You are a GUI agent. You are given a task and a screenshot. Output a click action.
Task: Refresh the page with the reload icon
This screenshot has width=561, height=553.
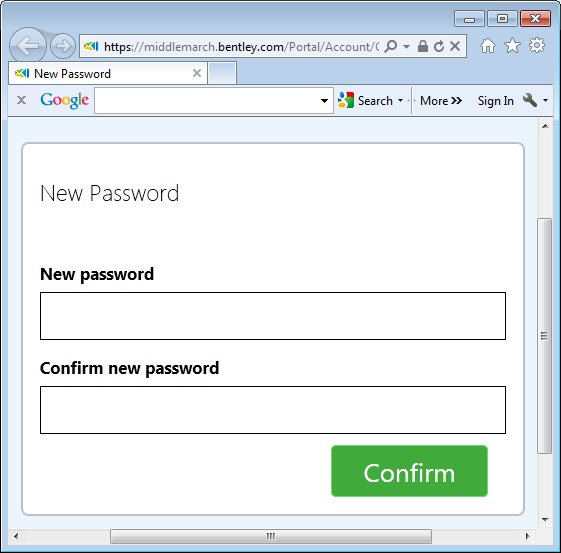439,46
